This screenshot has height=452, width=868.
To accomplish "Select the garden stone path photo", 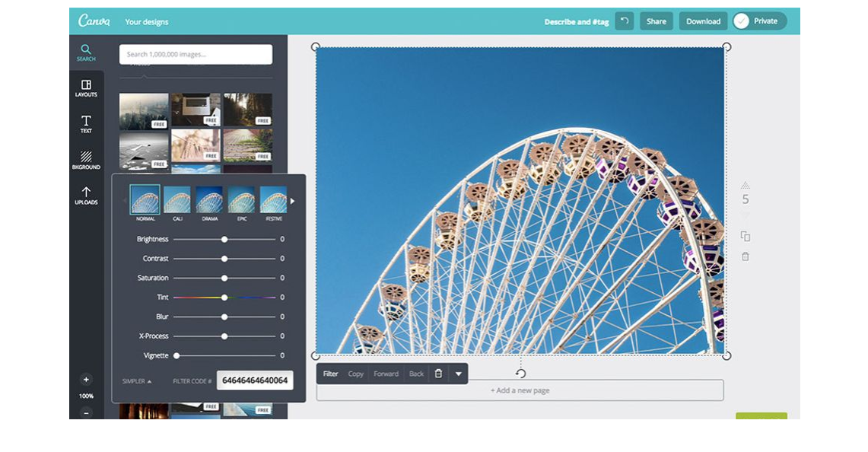I will tap(247, 145).
